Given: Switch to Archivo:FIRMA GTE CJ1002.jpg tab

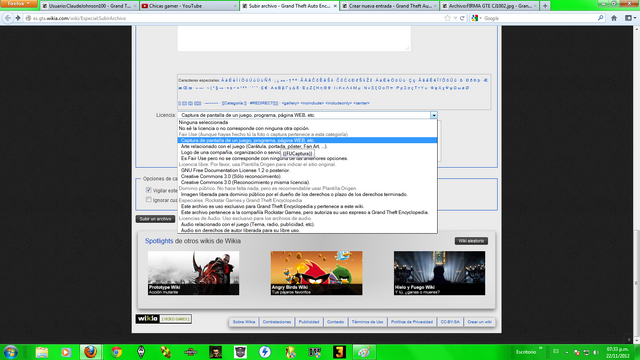Looking at the screenshot, I should pos(489,6).
